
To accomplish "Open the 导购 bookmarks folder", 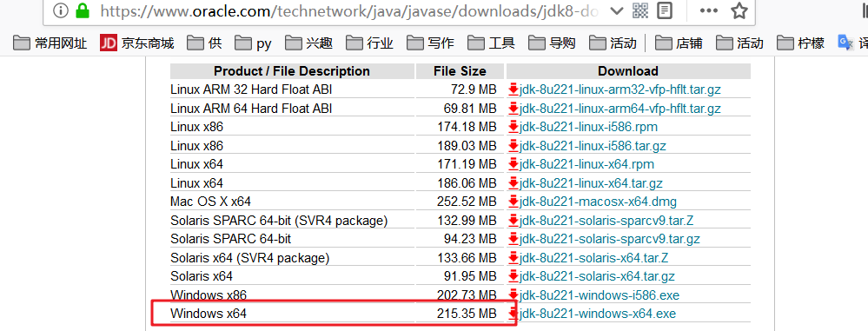I will click(552, 43).
